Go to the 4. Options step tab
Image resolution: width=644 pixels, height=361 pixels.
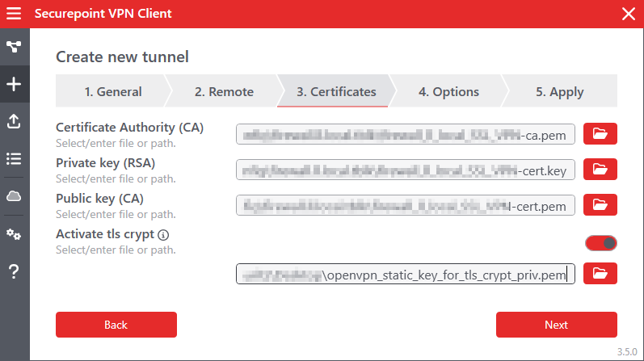point(448,92)
